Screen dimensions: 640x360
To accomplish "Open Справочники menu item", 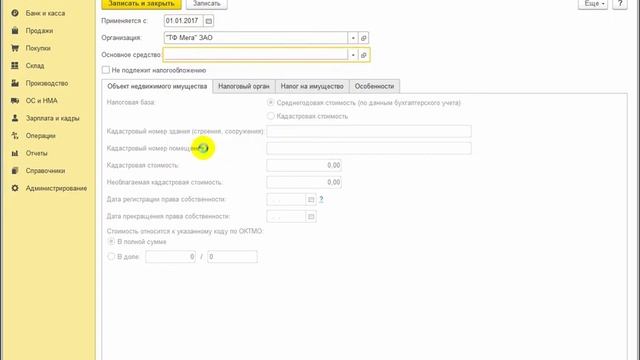I will pos(45,171).
